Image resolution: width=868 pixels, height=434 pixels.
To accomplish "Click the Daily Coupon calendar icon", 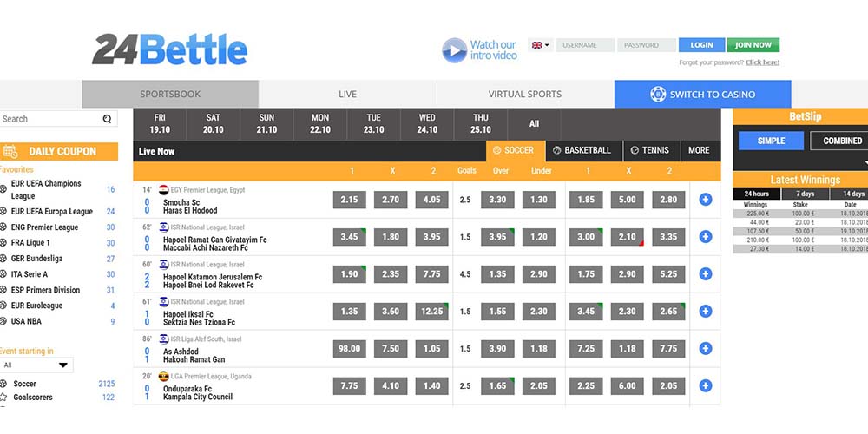I will (10, 151).
